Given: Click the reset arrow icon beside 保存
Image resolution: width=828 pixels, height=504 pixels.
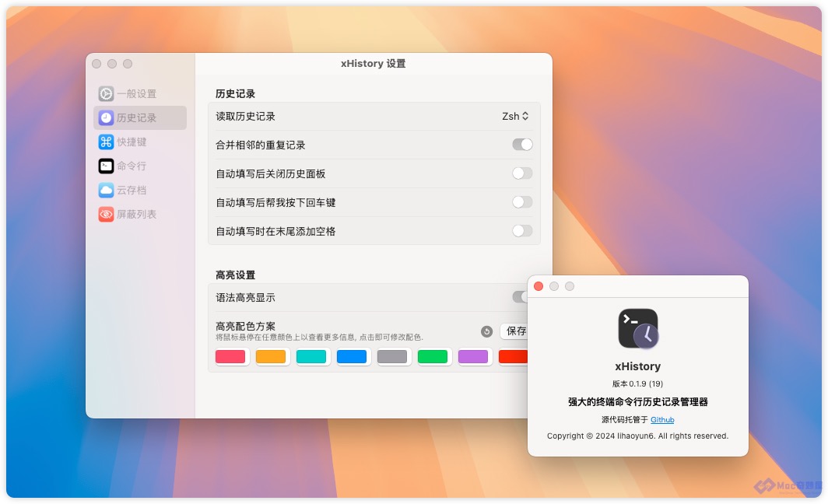Looking at the screenshot, I should coord(486,331).
